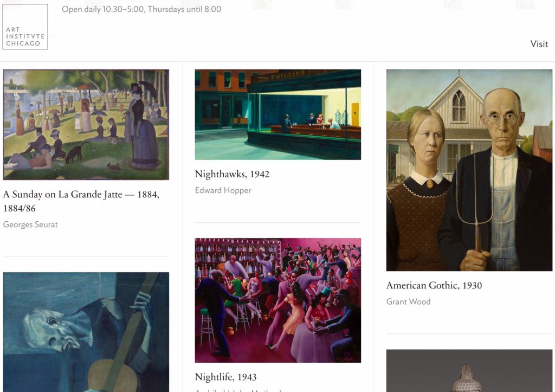
Task: Click the farmer's pitchfork in American Gothic
Action: point(475,198)
